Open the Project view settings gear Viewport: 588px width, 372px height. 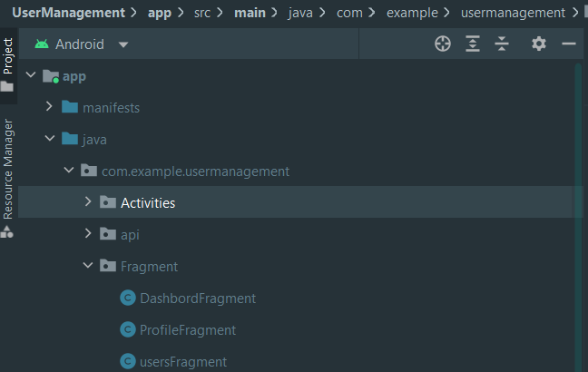tap(539, 44)
